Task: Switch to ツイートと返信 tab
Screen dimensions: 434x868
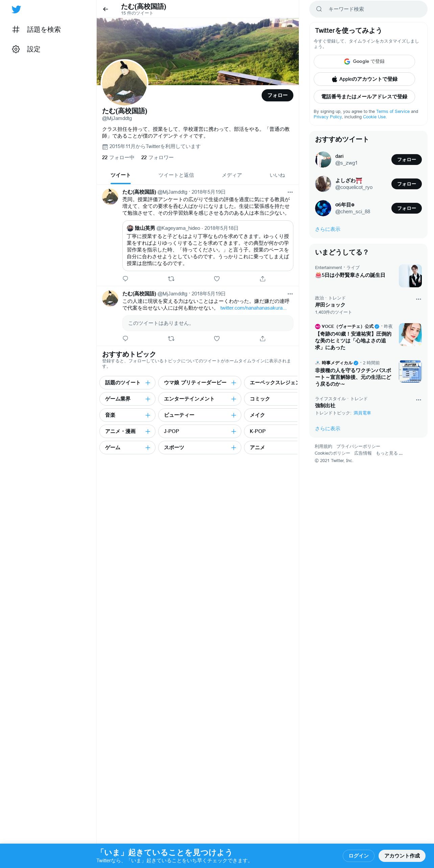Action: coord(176,175)
